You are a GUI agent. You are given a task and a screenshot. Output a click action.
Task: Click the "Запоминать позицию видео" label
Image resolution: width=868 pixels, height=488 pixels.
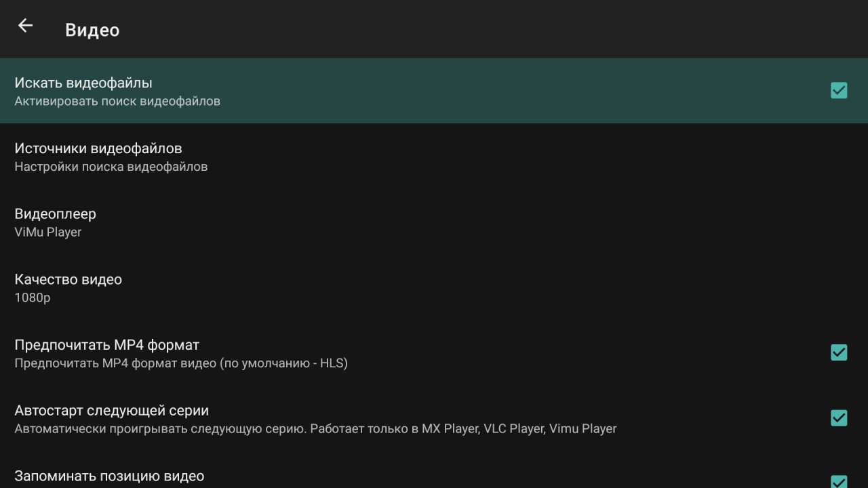pyautogui.click(x=109, y=476)
